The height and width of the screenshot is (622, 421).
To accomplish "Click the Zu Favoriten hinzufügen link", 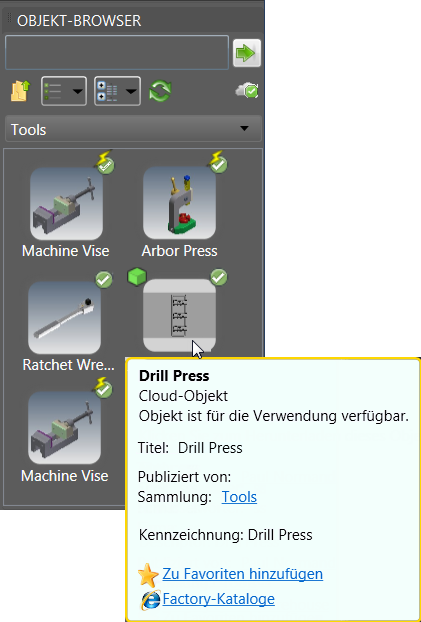I will coord(242,574).
